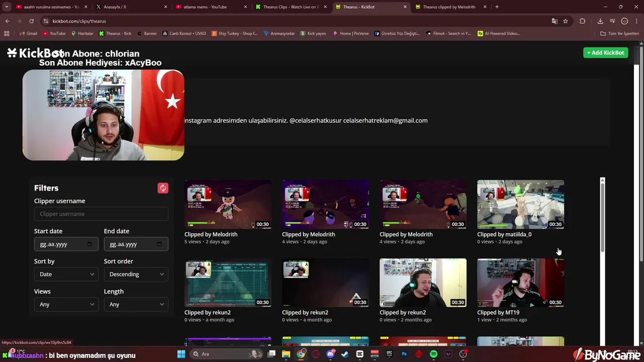Open the Chrome profile avatar icon
Screen dimensions: 644x362
pos(624,21)
